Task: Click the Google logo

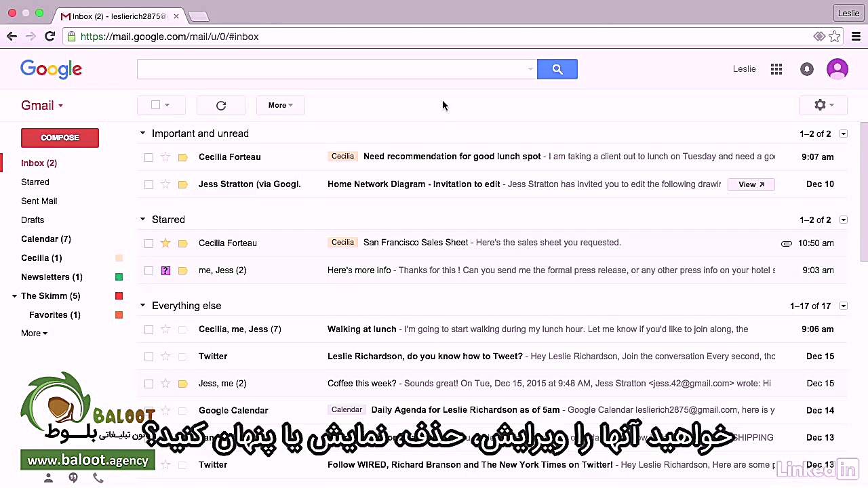Action: pyautogui.click(x=51, y=69)
